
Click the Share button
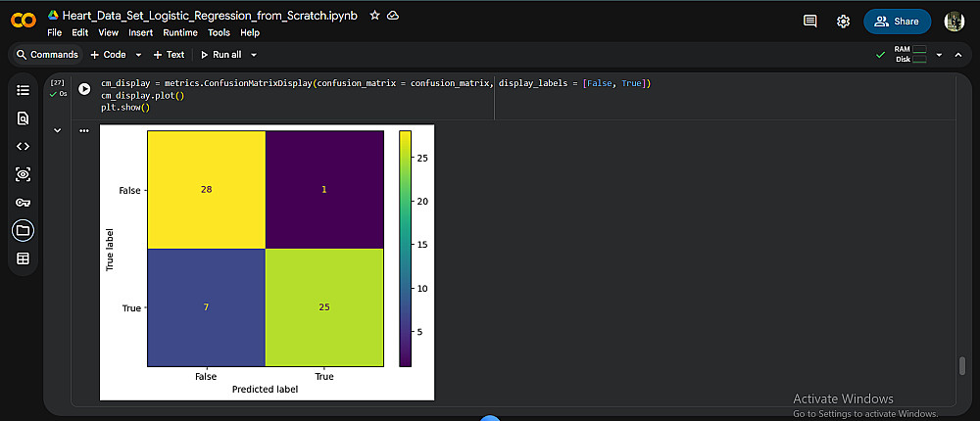click(897, 21)
